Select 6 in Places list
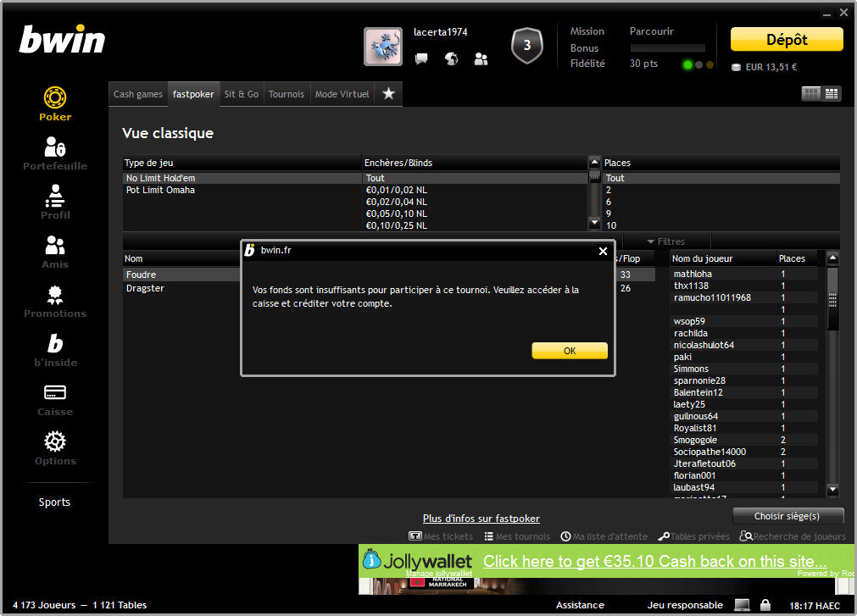Image resolution: width=857 pixels, height=616 pixels. (721, 202)
